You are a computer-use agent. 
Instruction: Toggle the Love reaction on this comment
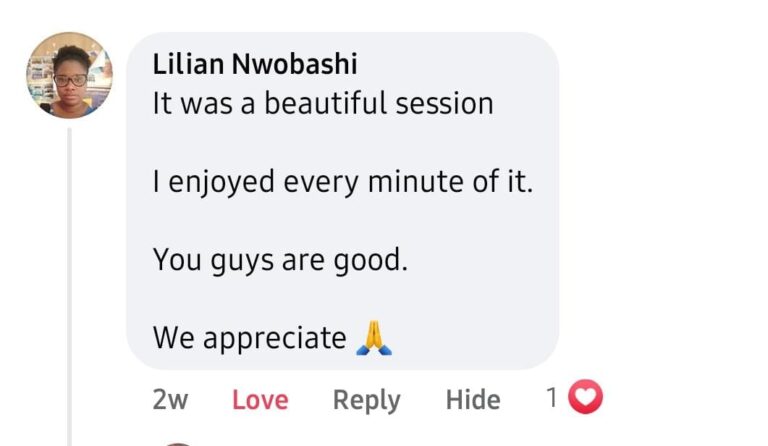click(x=260, y=399)
